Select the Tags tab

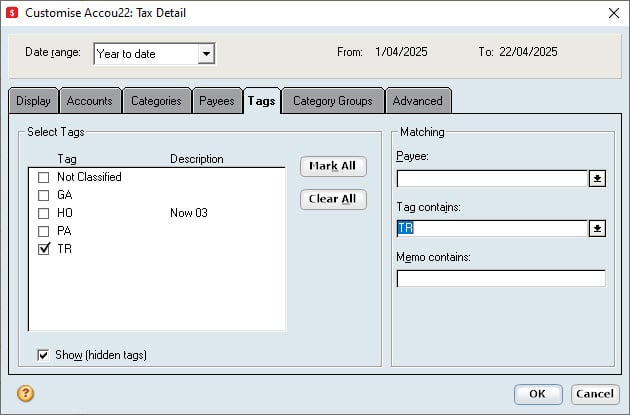(x=262, y=100)
